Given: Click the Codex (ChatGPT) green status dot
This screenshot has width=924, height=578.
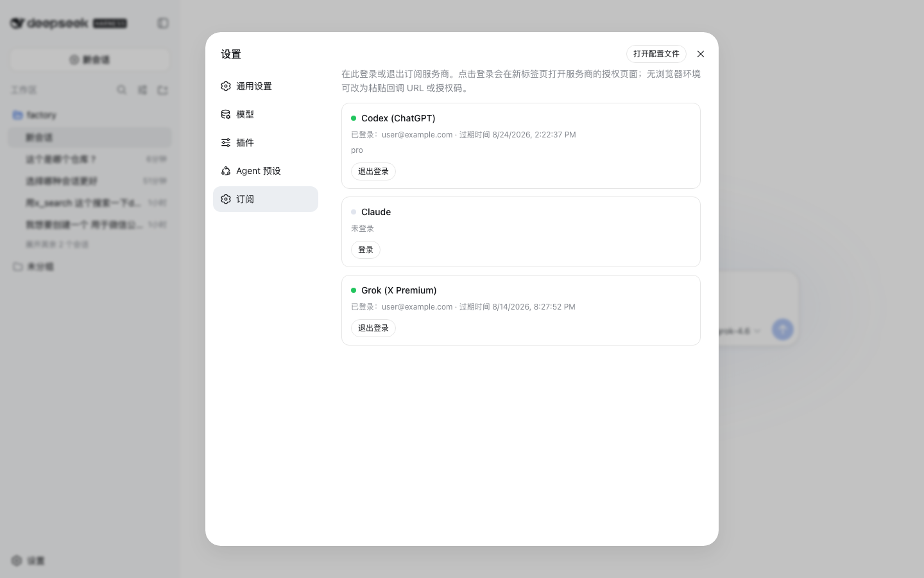Looking at the screenshot, I should 354,118.
